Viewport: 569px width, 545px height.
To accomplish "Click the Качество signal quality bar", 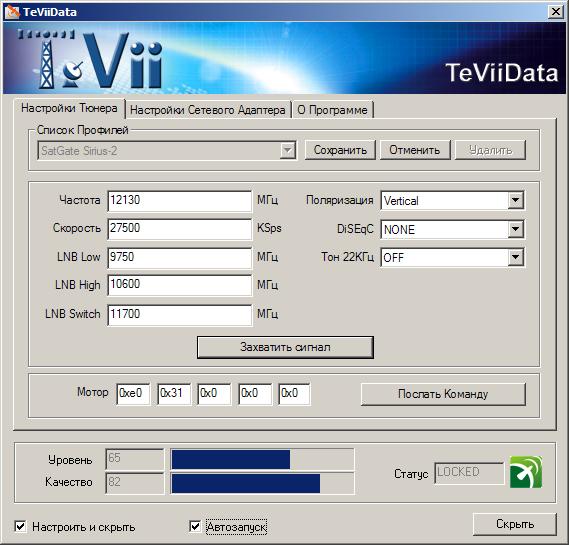I will [x=262, y=483].
